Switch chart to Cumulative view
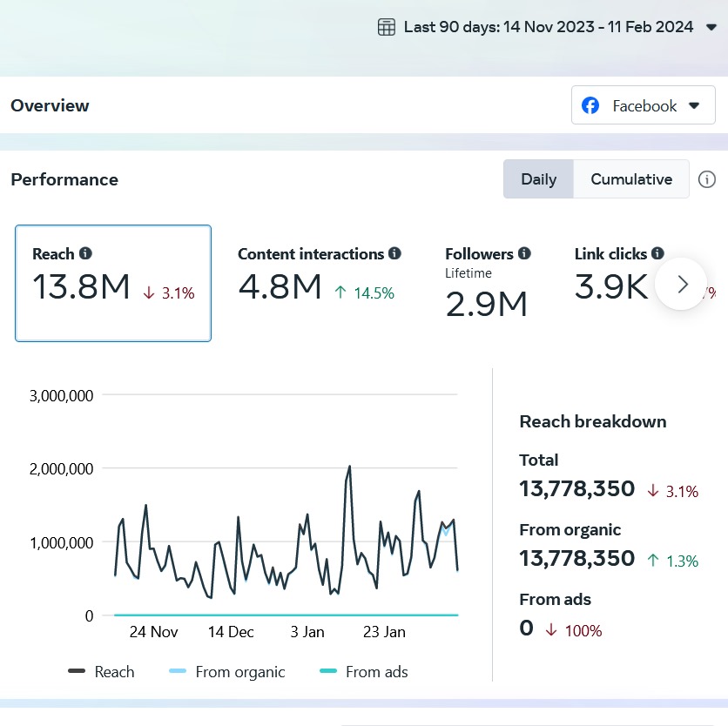The height and width of the screenshot is (726, 728). (x=631, y=179)
